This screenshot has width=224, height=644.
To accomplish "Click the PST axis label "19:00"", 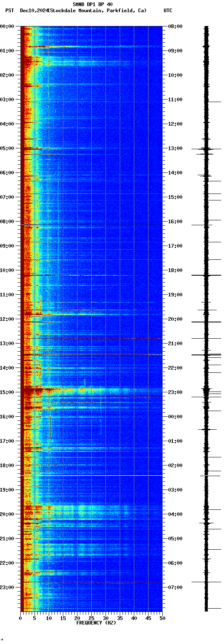I will coord(7,490).
